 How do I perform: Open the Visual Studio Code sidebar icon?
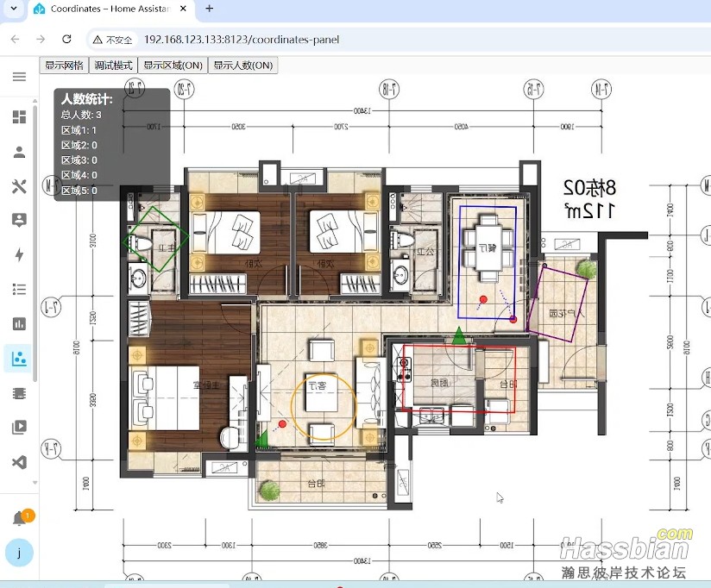tap(19, 462)
